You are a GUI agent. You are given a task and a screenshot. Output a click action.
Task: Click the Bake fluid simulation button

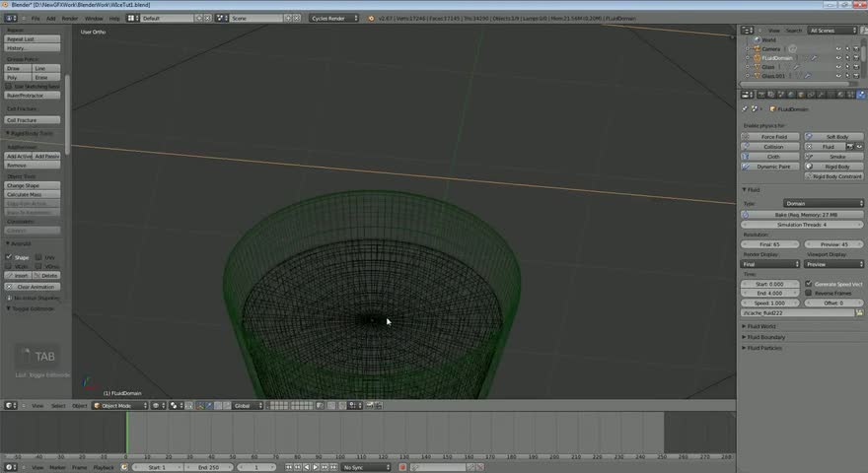pos(802,215)
